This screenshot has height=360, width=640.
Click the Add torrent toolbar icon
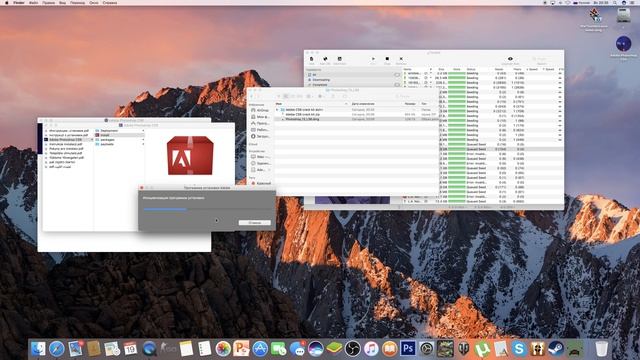coord(312,60)
